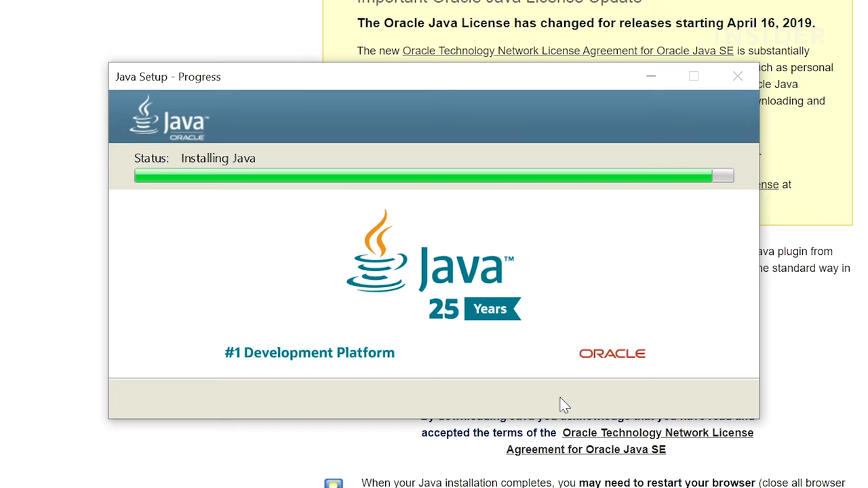Click the 25 Years badge

tap(475, 309)
